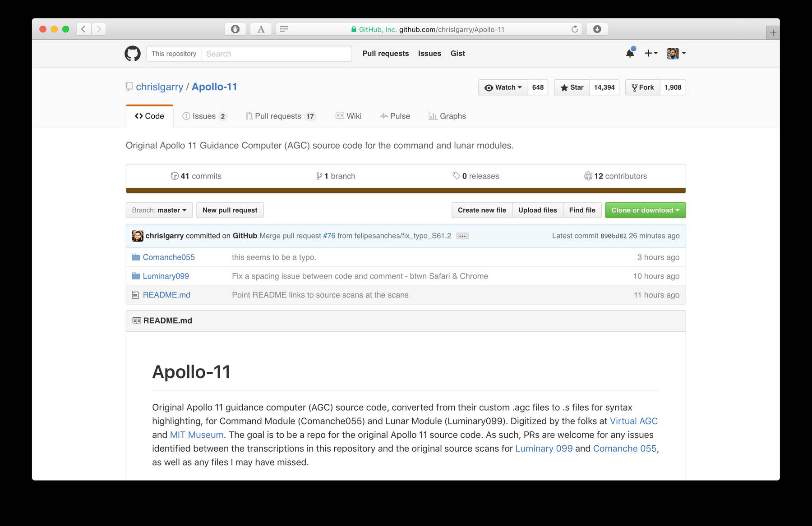The width and height of the screenshot is (812, 526).
Task: Expand the commit message with the ellipsis toggle
Action: point(462,236)
